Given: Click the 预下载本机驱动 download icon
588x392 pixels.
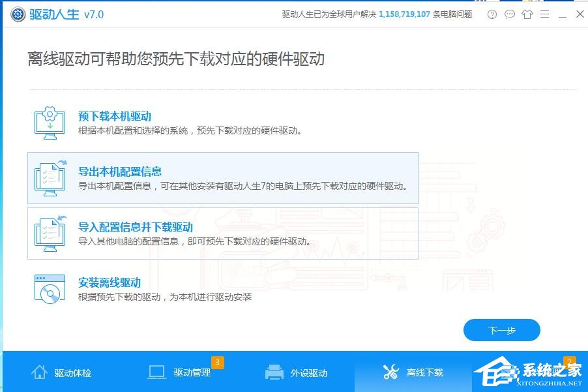Looking at the screenshot, I should point(50,121).
